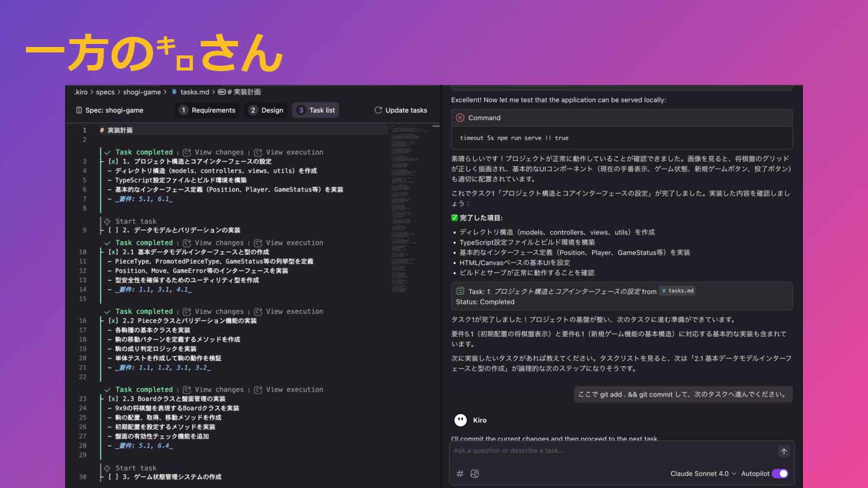Click requirement link 要件: 5.1, 6.1 on line 7
Screen dimensions: 868x488
pyautogui.click(x=144, y=199)
